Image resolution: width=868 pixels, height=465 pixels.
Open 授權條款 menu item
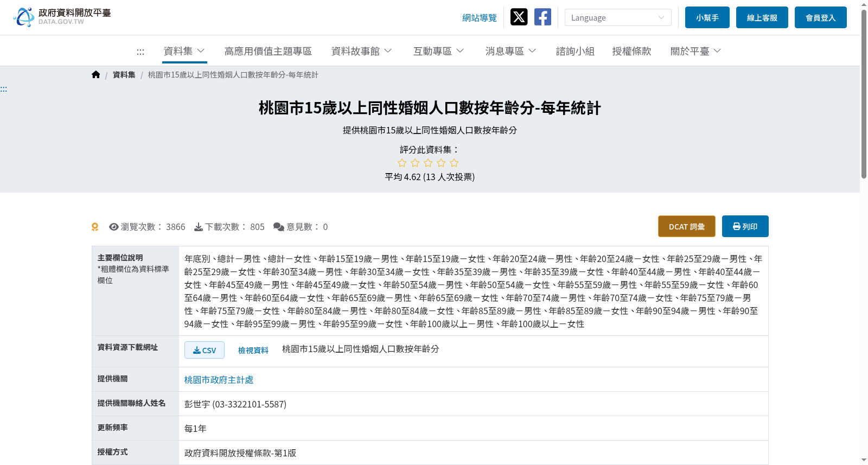click(631, 51)
